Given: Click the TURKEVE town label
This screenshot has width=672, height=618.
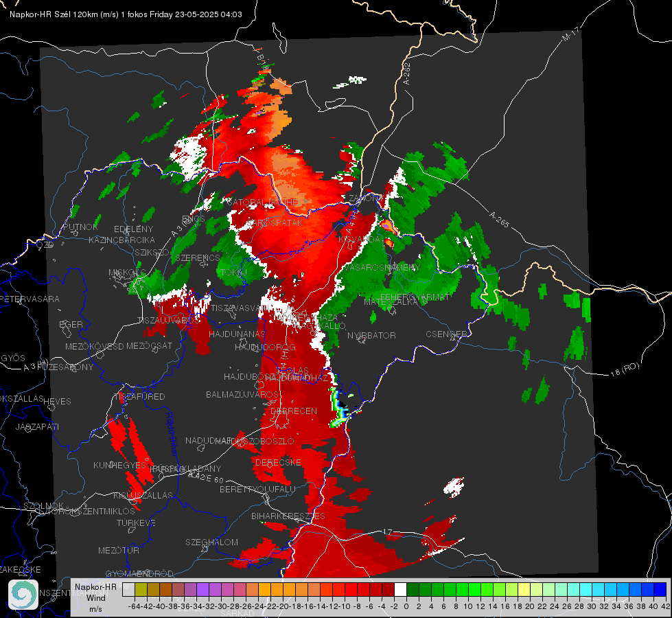Looking at the screenshot, I should 136,523.
